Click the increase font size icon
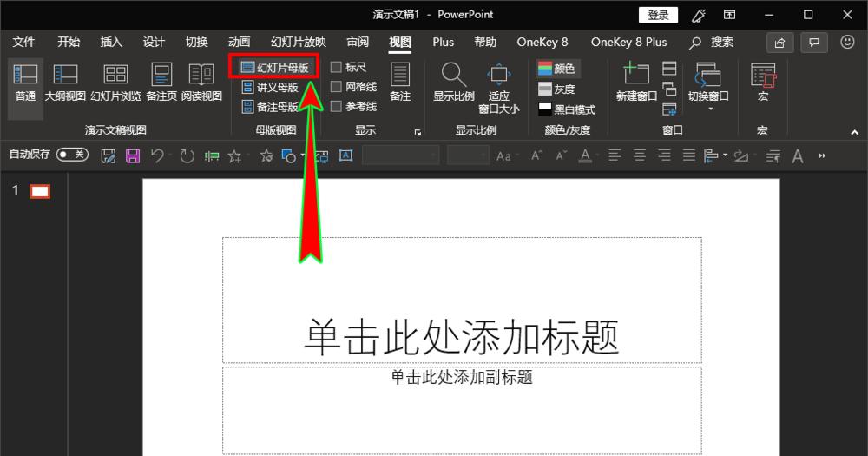868x456 pixels. point(536,155)
